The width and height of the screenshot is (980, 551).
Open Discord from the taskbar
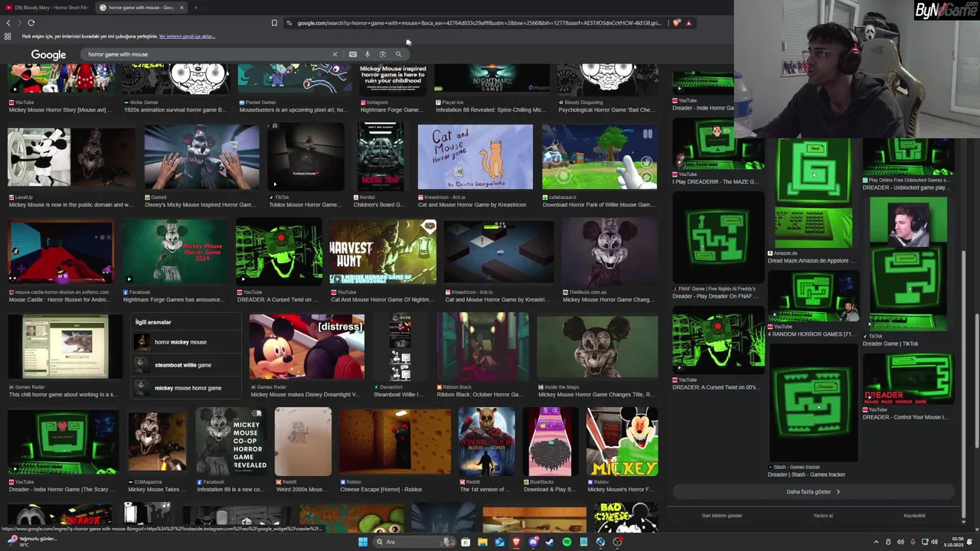(x=533, y=542)
